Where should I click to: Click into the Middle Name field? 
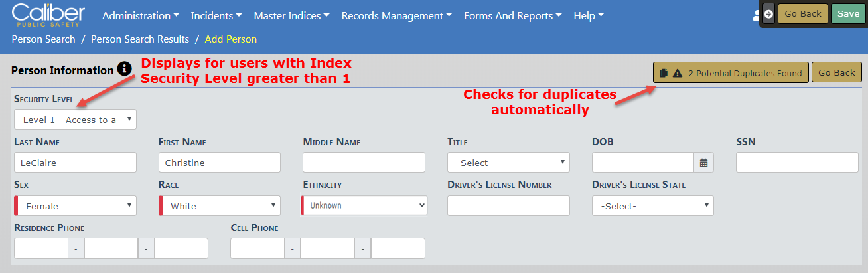pos(364,163)
